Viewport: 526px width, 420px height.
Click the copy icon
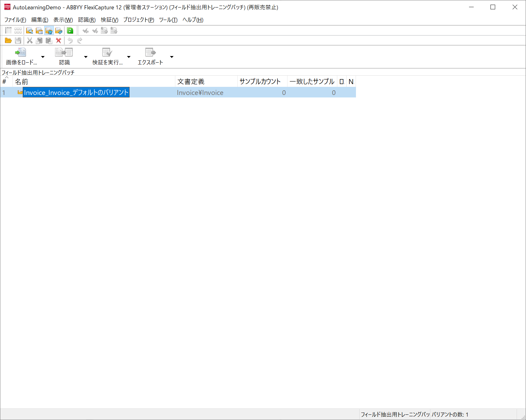39,40
